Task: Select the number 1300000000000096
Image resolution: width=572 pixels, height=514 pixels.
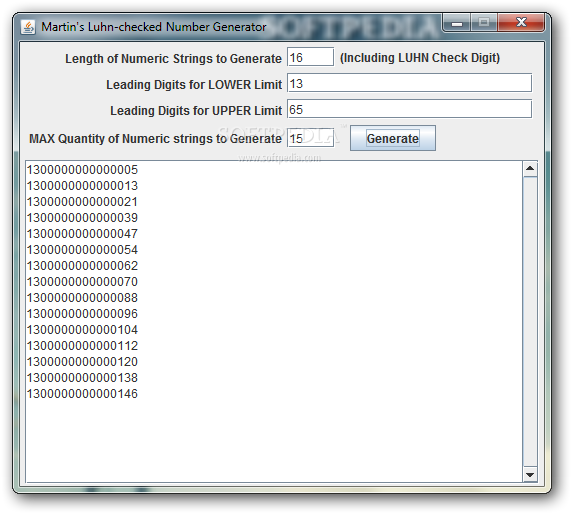Action: click(x=82, y=314)
